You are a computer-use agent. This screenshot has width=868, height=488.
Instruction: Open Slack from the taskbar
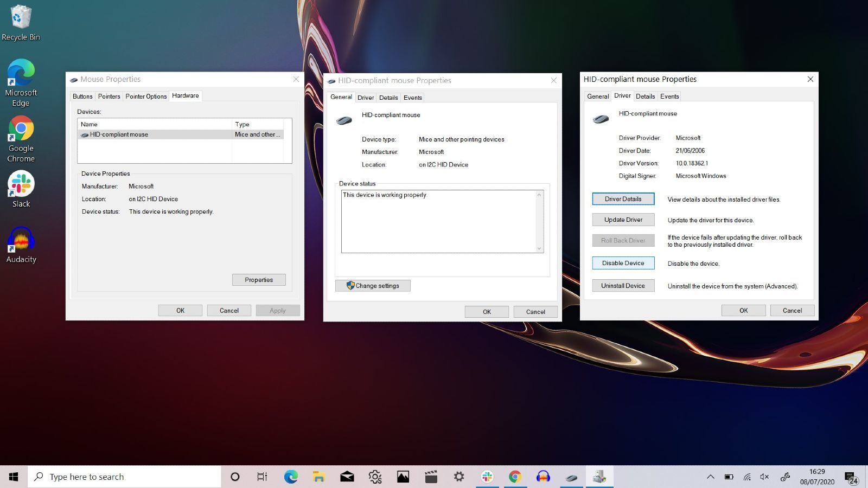point(487,477)
